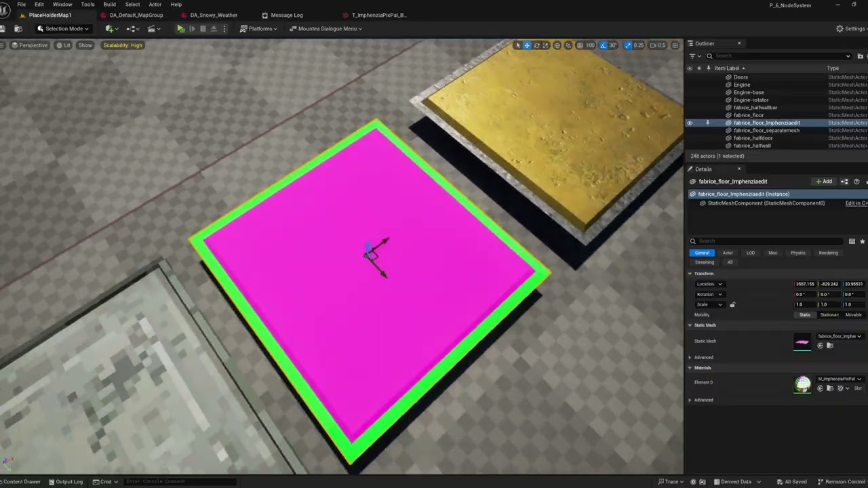Open the viewport options hamburger menu

point(3,45)
